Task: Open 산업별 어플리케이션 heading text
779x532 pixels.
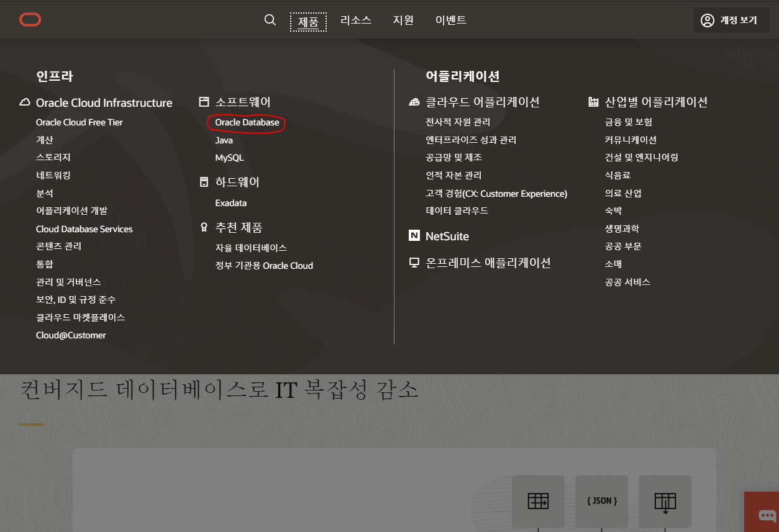Action: 657,102
